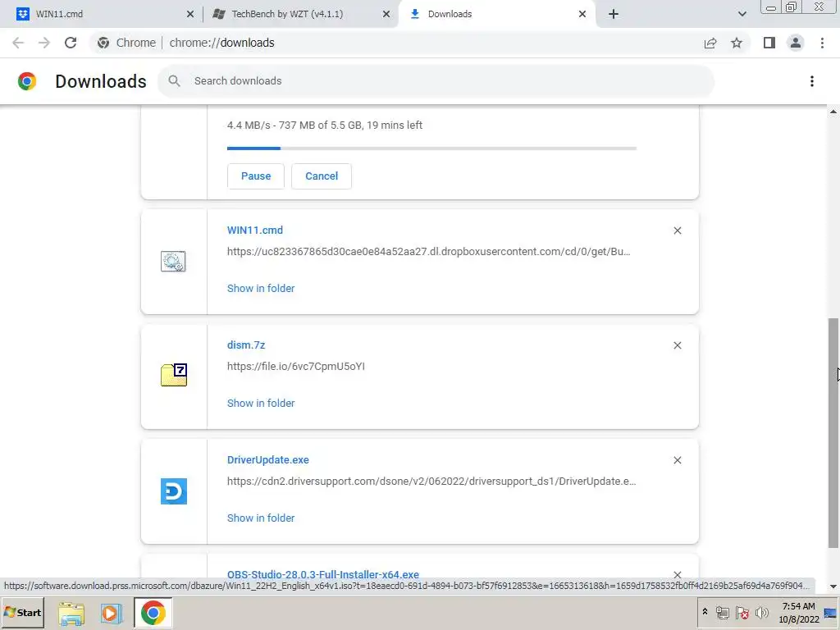Close the TechBench by WZT tab
840x630 pixels.
click(x=386, y=14)
